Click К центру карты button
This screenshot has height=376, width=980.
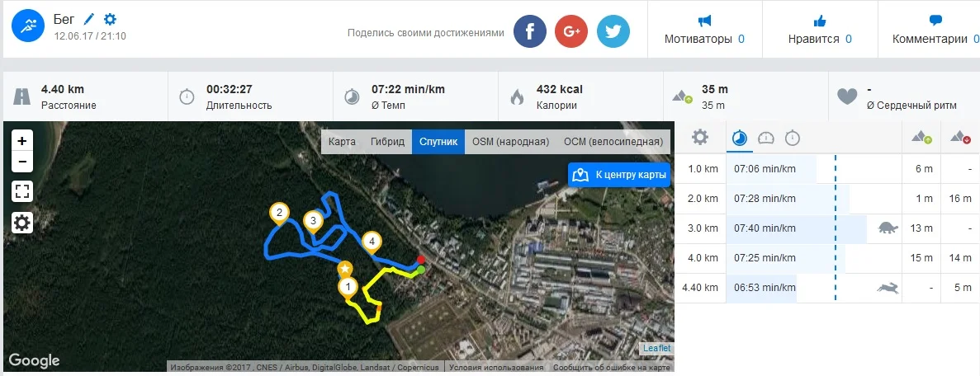pos(618,174)
